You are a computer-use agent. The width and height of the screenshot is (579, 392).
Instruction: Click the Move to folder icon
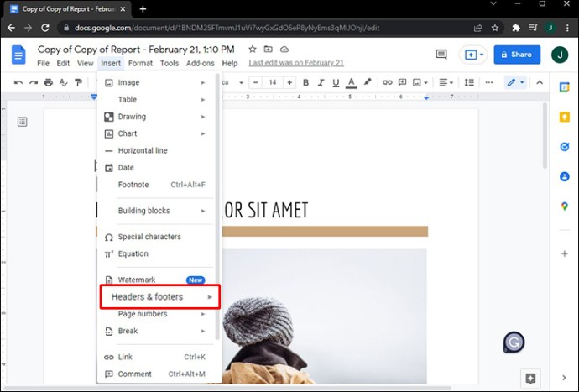click(x=268, y=50)
